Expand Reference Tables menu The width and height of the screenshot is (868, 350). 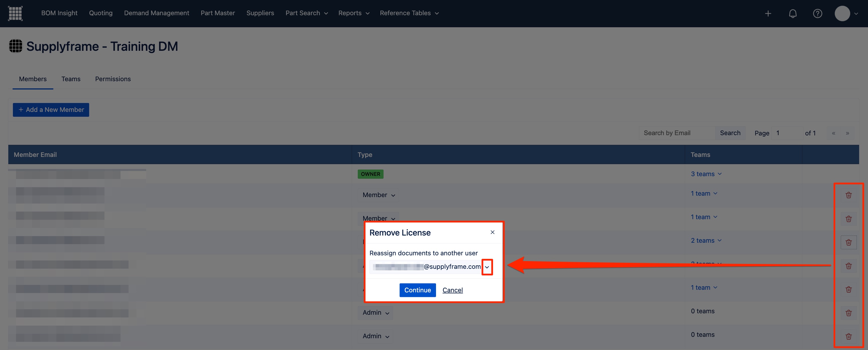click(409, 13)
